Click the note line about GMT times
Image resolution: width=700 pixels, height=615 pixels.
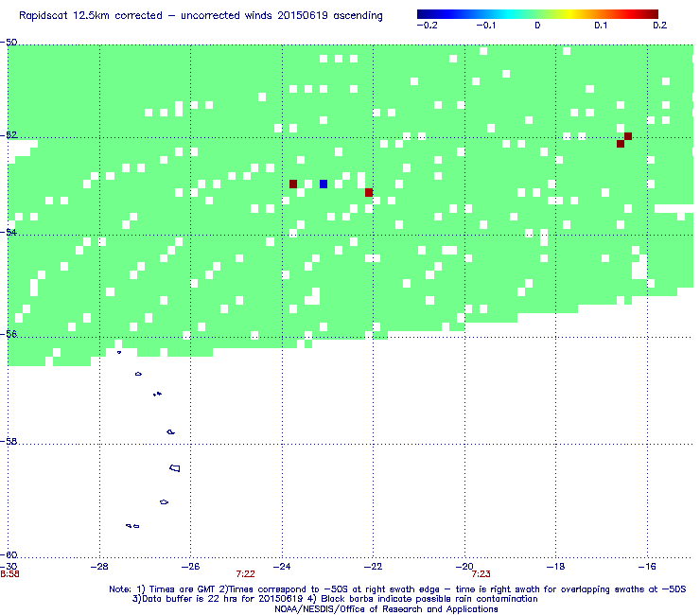pos(397,589)
